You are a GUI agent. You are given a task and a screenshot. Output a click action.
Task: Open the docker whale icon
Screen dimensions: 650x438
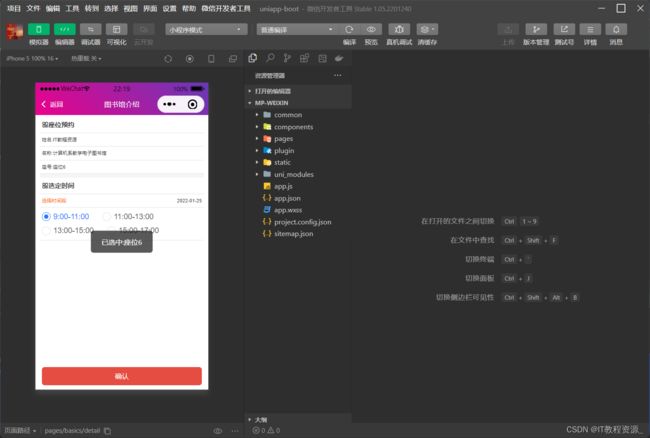pos(339,58)
